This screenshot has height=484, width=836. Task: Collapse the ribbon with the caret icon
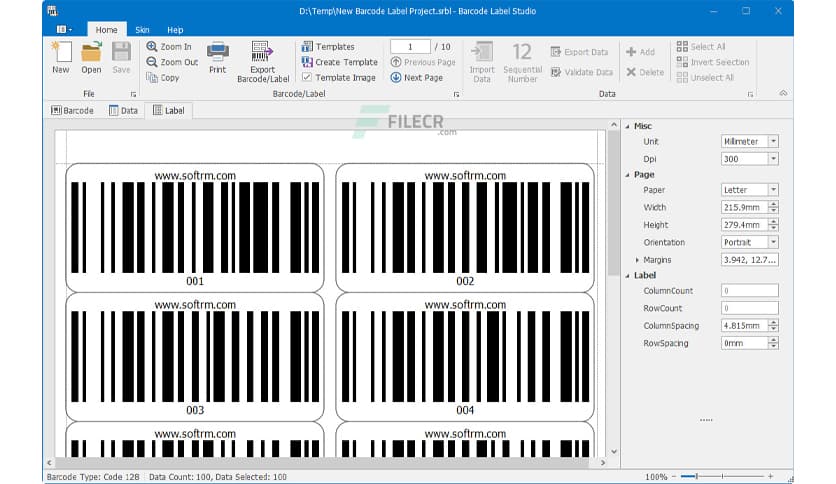click(783, 93)
